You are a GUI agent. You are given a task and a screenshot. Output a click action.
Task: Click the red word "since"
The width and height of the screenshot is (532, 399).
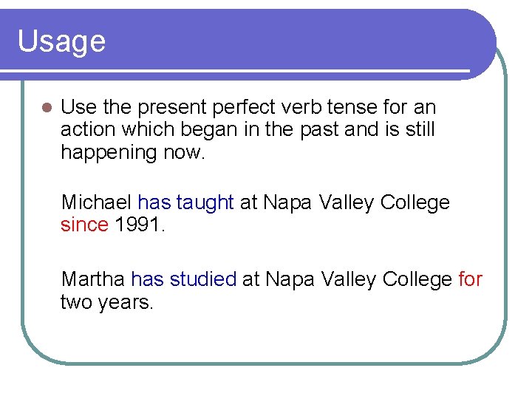[x=84, y=225]
